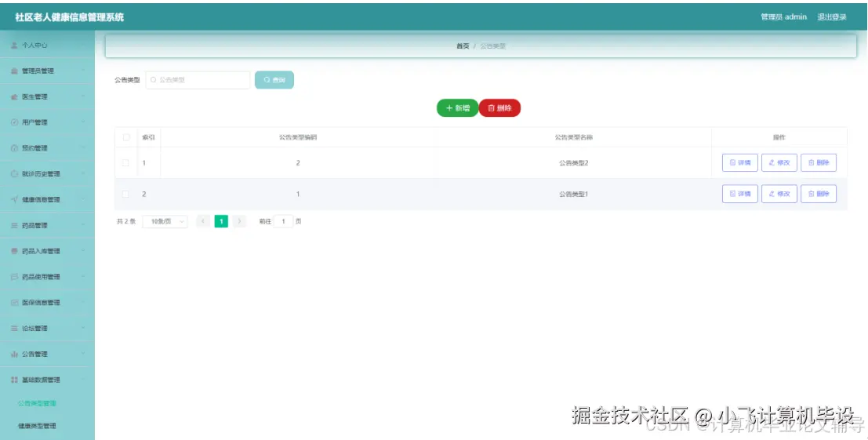
Task: Focus the 前往 page number input
Action: 283,221
